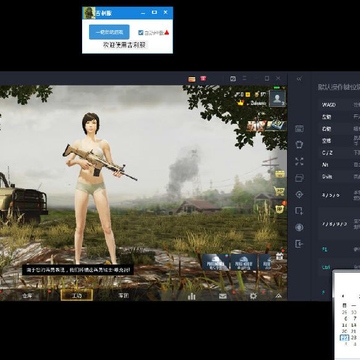
Task: Open the bar chart statistics icon
Action: [192, 296]
